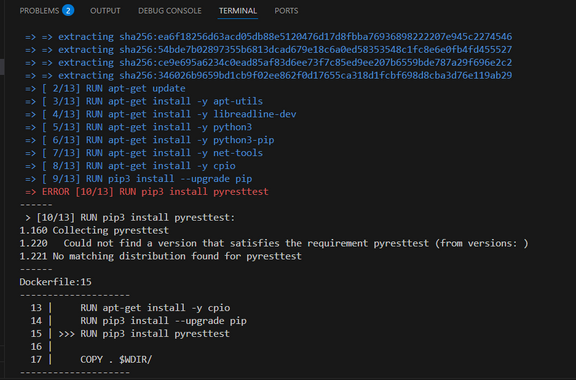Click the >>> marker on line 15

[x=66, y=334]
